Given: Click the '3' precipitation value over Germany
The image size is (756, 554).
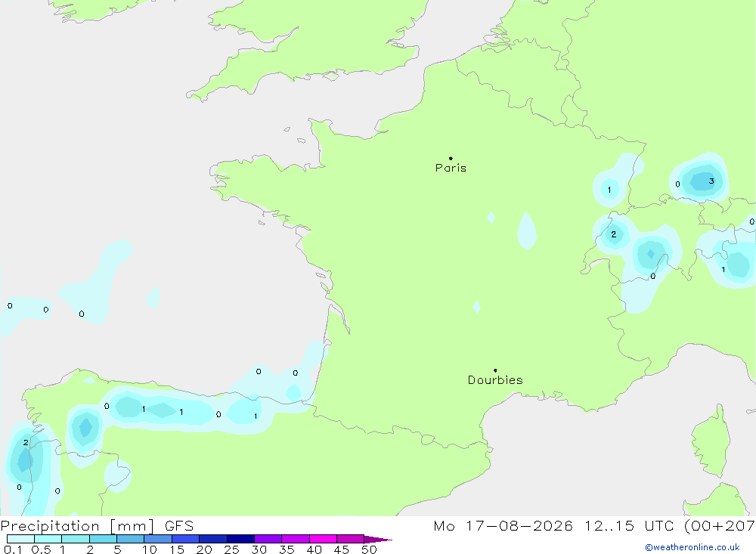Looking at the screenshot, I should [711, 181].
